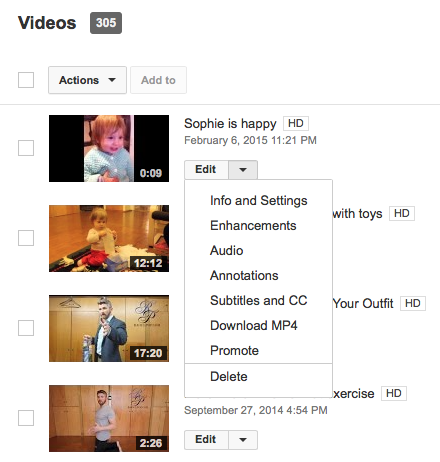Screen dimensions: 440x462
Task: Choose Subtitles and CC option
Action: [x=258, y=301]
